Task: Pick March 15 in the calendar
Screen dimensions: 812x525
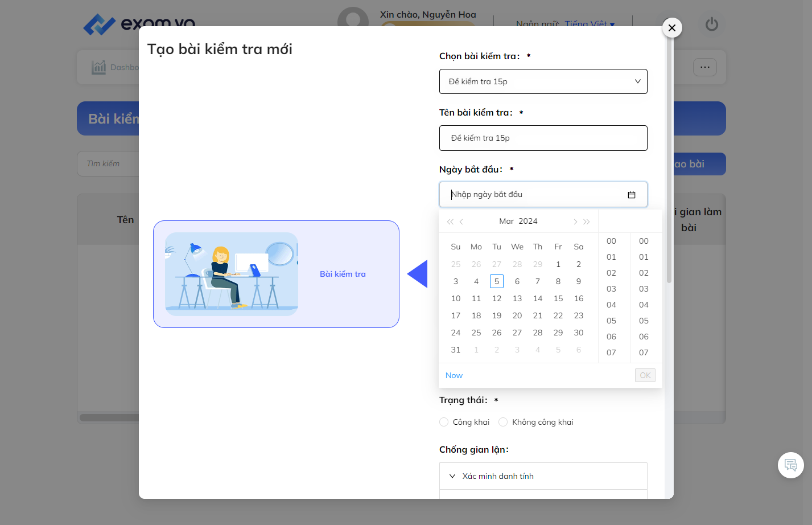Action: (558, 298)
